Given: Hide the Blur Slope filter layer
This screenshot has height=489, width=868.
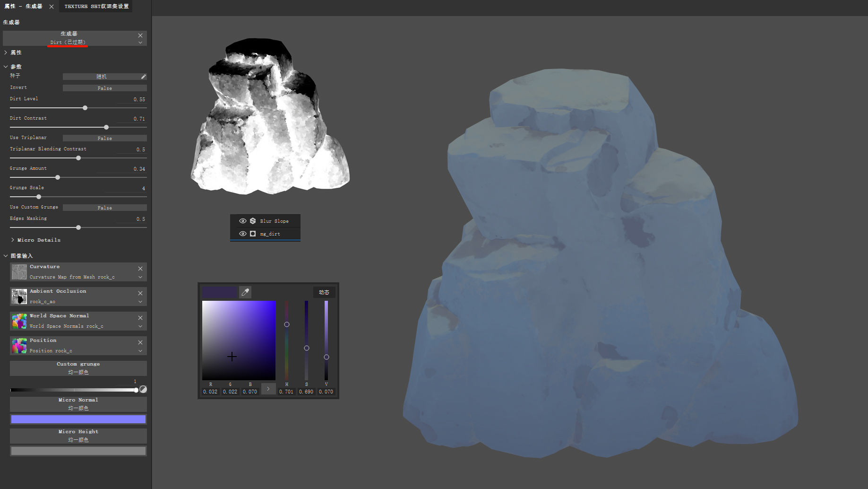Looking at the screenshot, I should [x=243, y=221].
